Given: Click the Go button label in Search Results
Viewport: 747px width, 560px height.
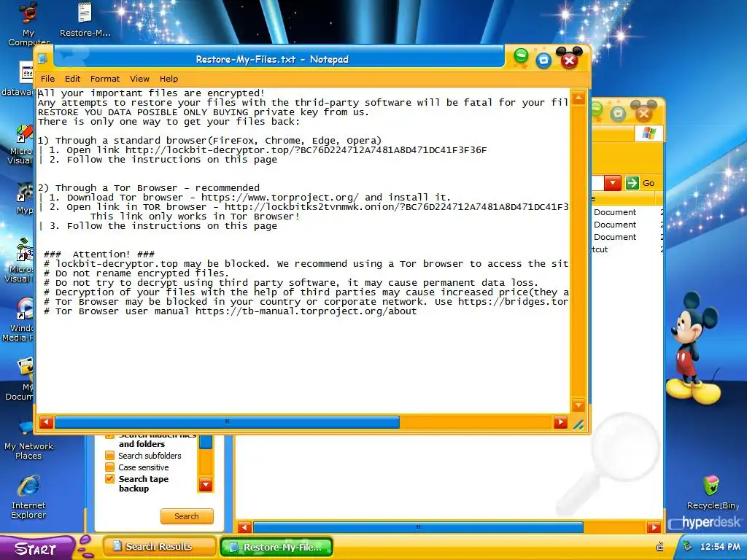Looking at the screenshot, I should 649,183.
